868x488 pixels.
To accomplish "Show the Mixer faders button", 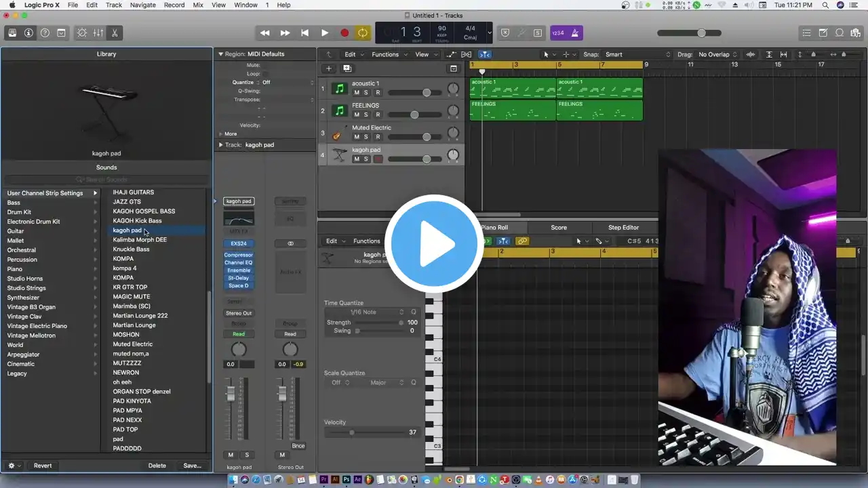I will (x=98, y=33).
